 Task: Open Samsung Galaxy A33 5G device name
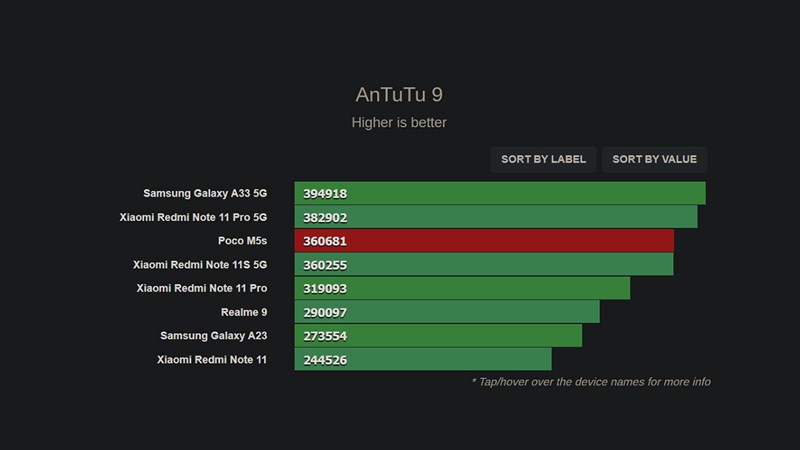click(205, 193)
